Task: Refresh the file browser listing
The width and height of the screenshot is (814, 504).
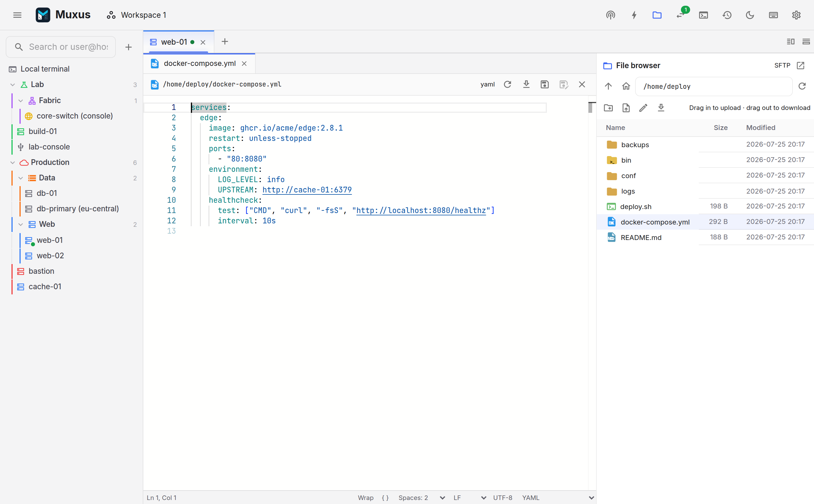Action: click(x=802, y=86)
